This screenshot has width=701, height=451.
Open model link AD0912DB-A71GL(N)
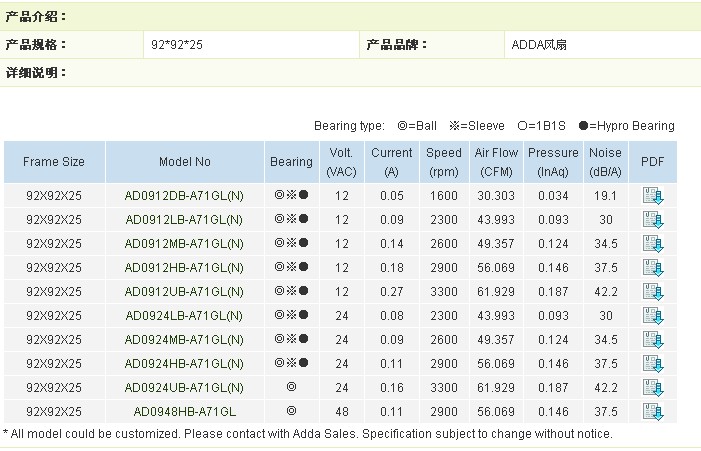point(184,196)
